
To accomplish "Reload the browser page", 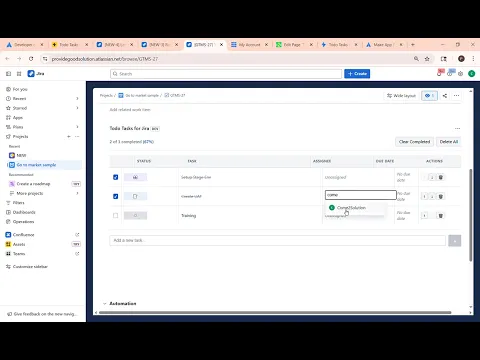I will pyautogui.click(x=31, y=59).
